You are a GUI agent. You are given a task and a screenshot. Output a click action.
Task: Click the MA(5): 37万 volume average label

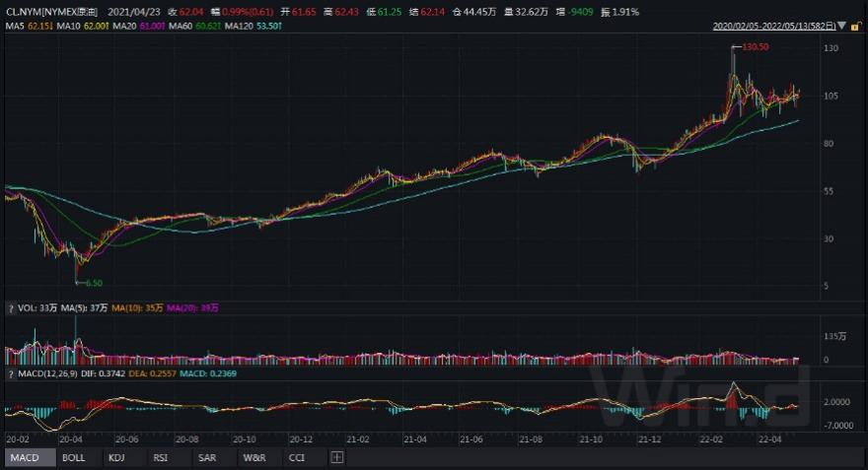84,308
